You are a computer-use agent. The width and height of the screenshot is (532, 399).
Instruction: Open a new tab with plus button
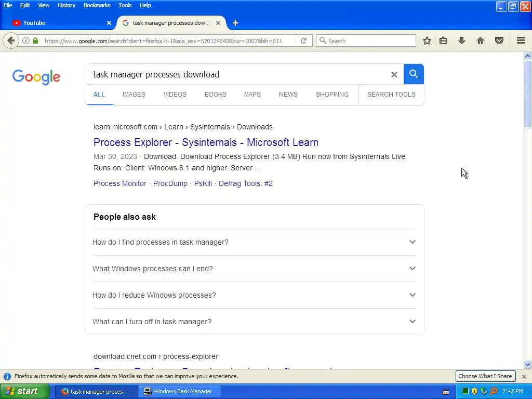click(235, 23)
